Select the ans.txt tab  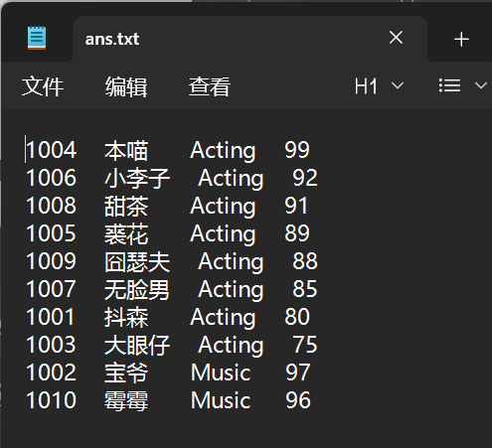click(x=249, y=39)
